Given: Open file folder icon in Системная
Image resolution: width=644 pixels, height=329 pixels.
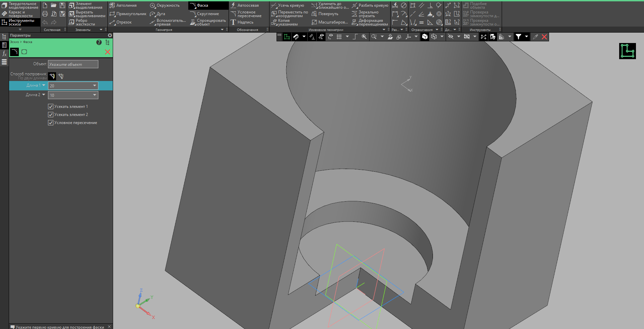Looking at the screenshot, I should pyautogui.click(x=54, y=5).
